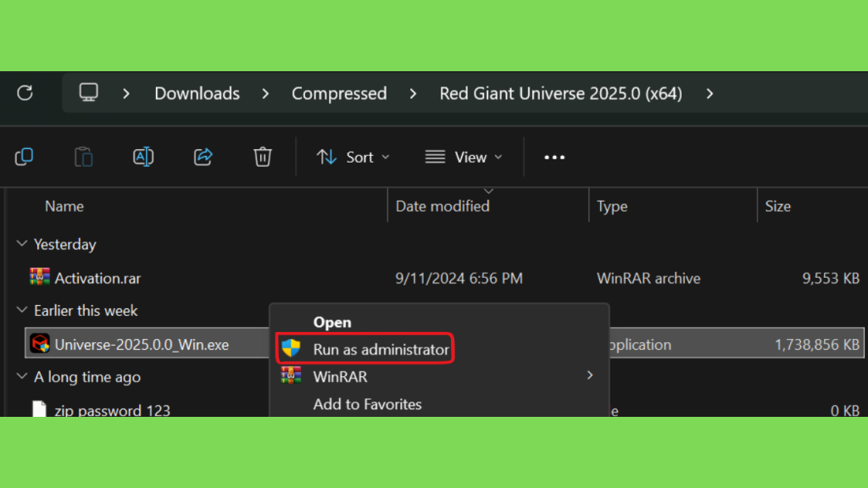This screenshot has height=488, width=868.
Task: Click the 9/11/2024 6:56 PM date cell
Action: 459,278
